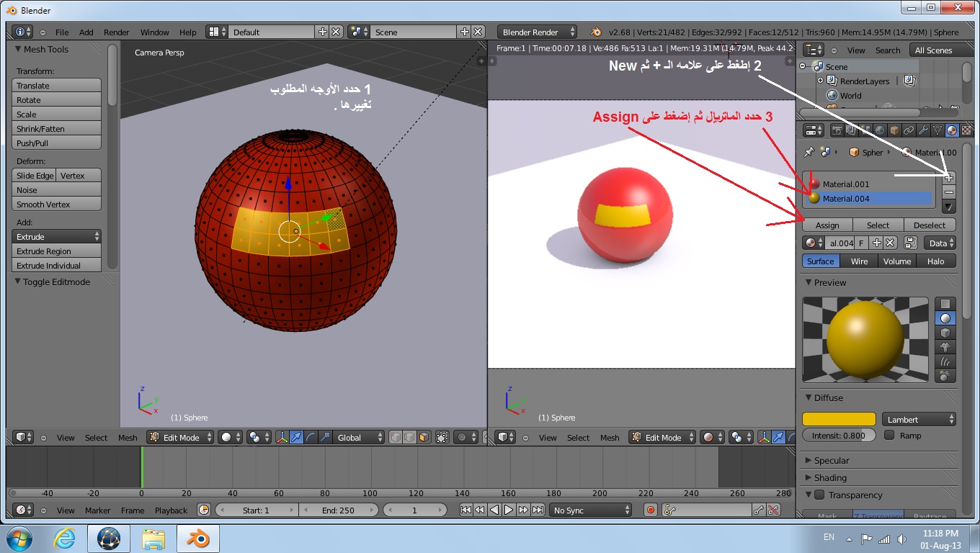Open the Lambert shader dropdown

click(919, 419)
